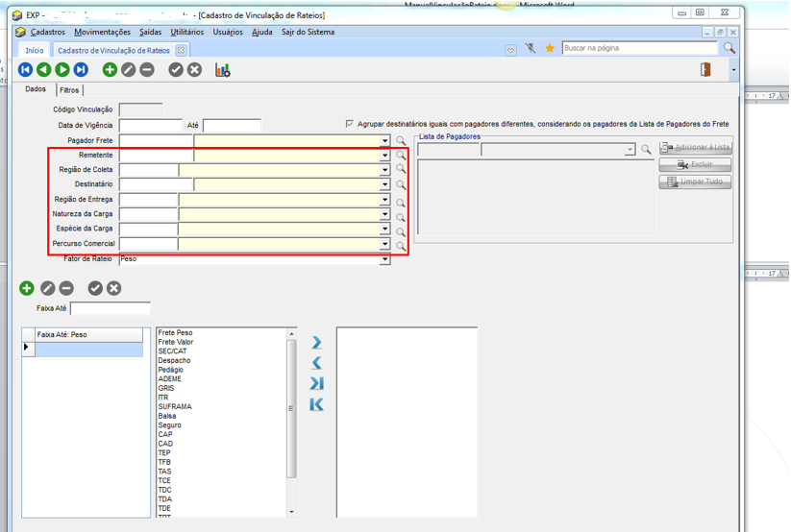Open the Movimentações menu
Screen dimensions: 791x532
tap(102, 32)
